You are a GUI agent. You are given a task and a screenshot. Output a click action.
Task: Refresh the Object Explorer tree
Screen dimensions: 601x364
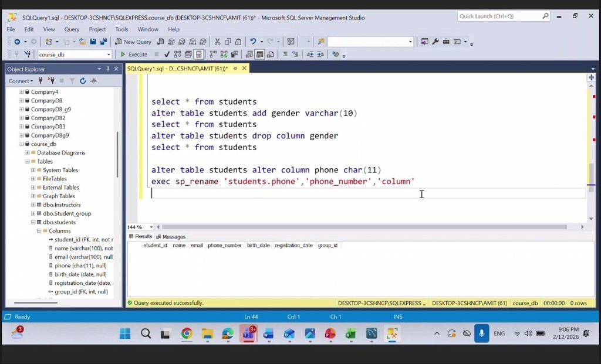83,81
